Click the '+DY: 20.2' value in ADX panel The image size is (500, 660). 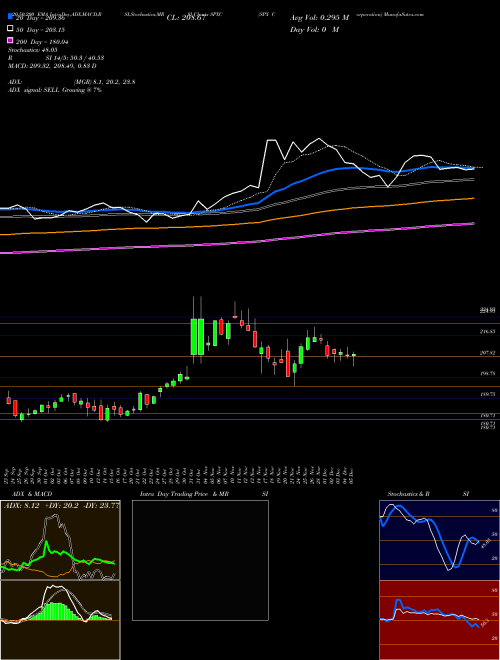click(61, 506)
